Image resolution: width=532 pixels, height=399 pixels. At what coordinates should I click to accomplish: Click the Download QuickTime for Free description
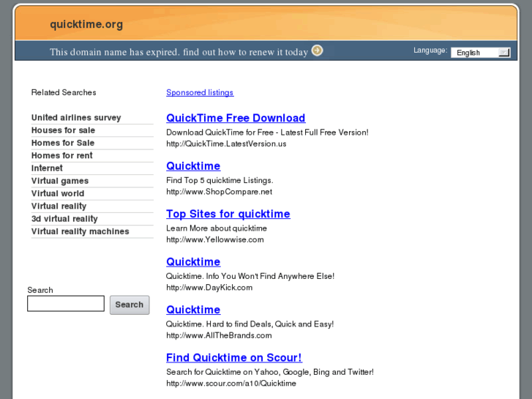(x=267, y=132)
